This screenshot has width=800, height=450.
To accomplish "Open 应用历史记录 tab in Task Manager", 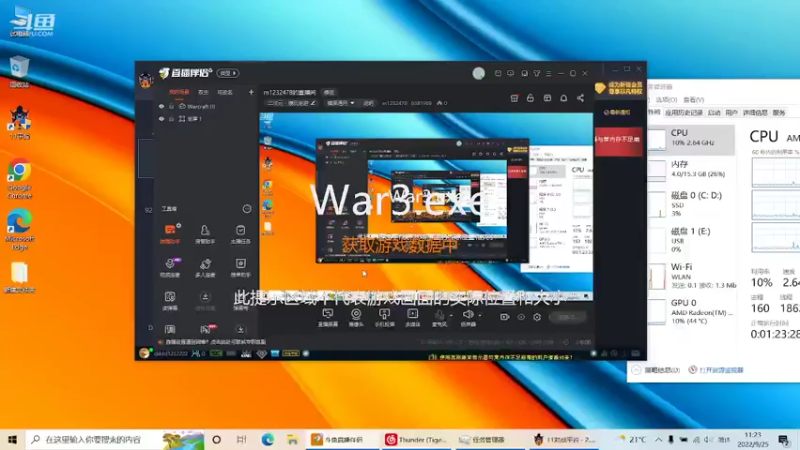I will point(684,113).
